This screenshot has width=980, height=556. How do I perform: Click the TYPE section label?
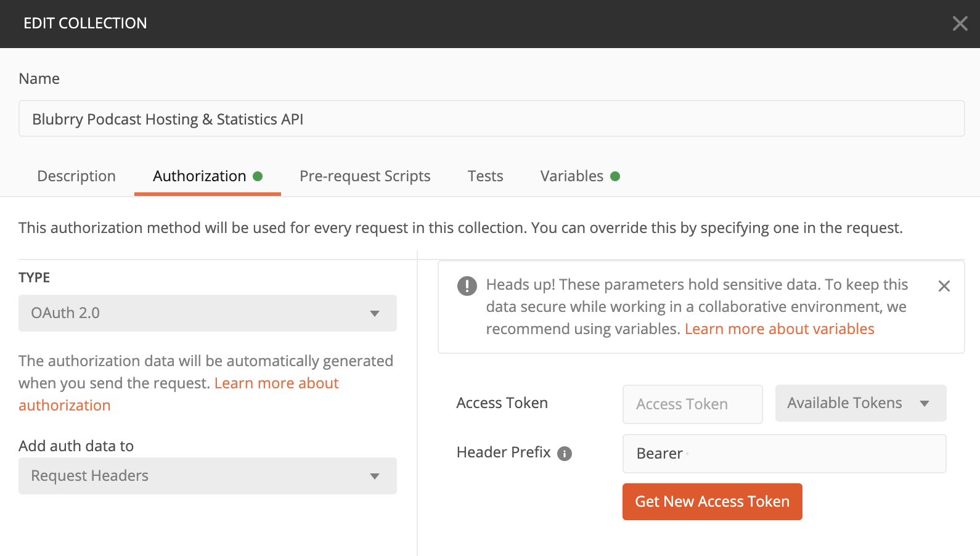tap(35, 277)
